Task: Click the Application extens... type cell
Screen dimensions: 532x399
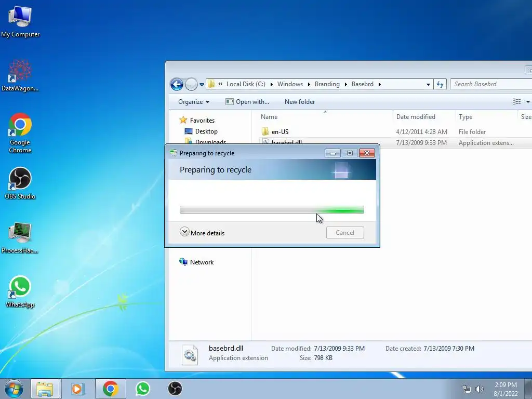Action: coord(486,143)
